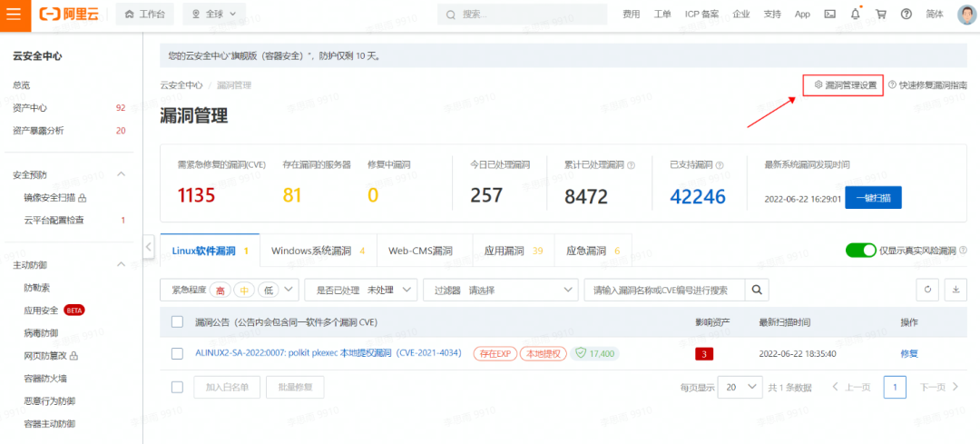
Task: Click the vulnerability name search input field
Action: pyautogui.click(x=664, y=290)
